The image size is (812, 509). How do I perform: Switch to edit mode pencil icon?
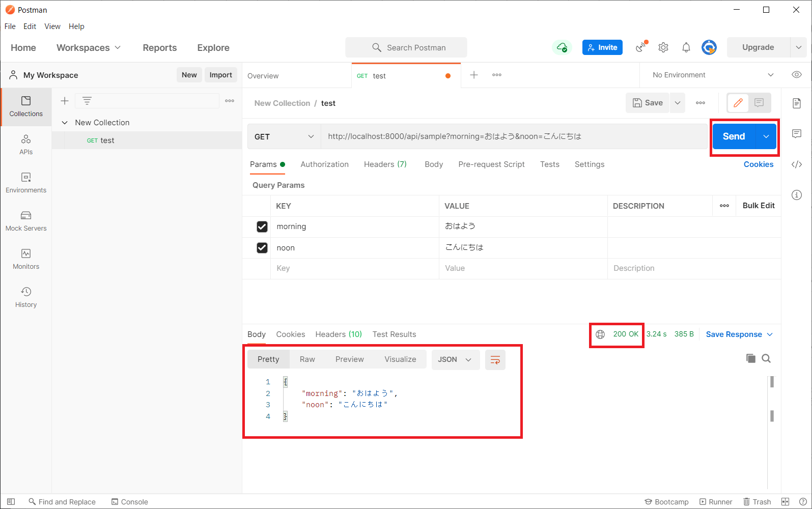pos(738,103)
